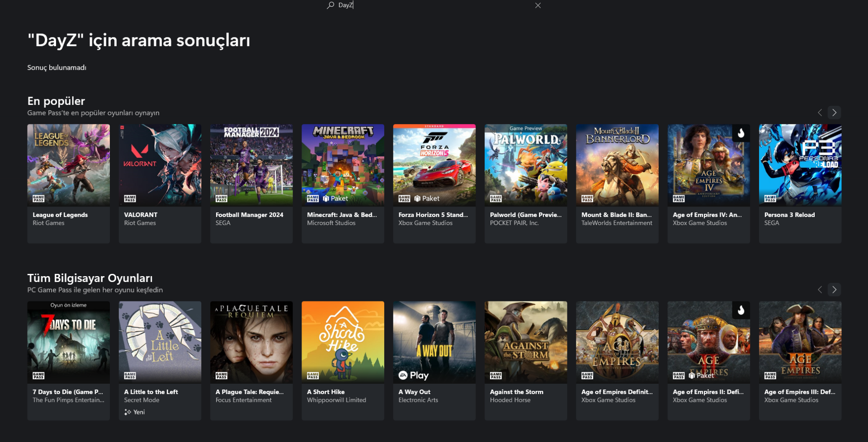This screenshot has height=442, width=868.
Task: Click Game Pass badge on 7 Days to Die
Action: (38, 376)
